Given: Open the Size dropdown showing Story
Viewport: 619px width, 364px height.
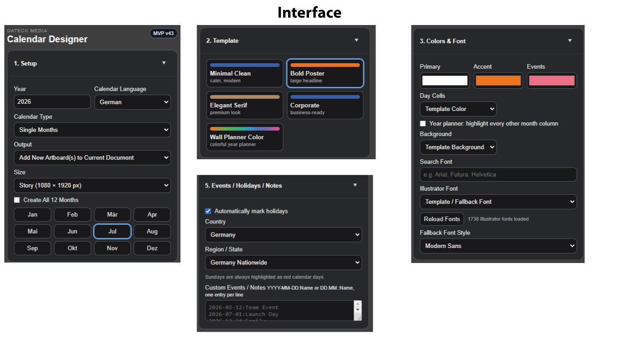Looking at the screenshot, I should [92, 185].
